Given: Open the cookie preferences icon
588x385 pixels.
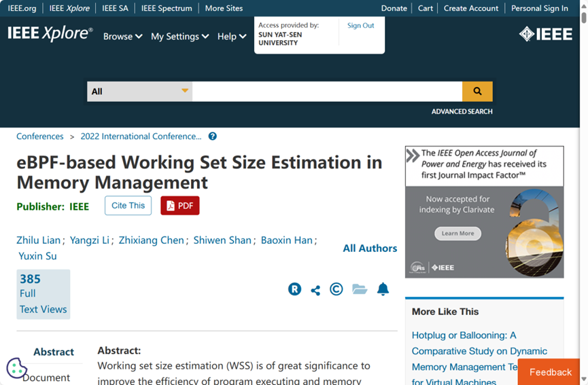Looking at the screenshot, I should [16, 368].
